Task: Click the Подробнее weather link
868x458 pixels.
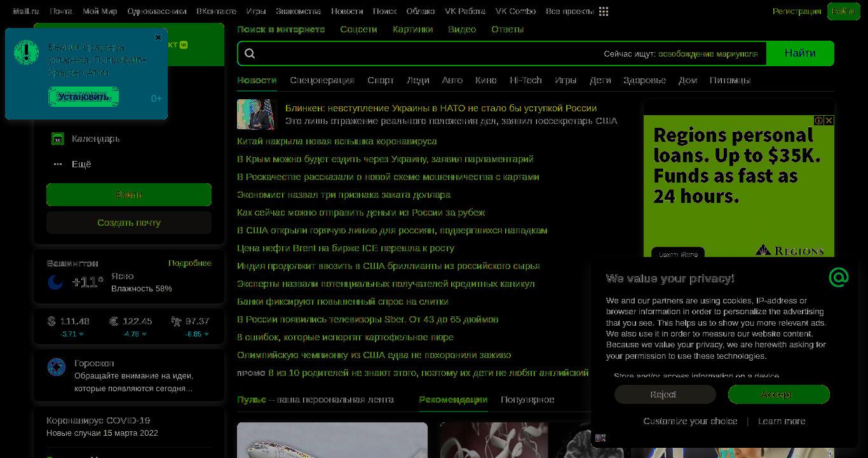Action: point(189,263)
